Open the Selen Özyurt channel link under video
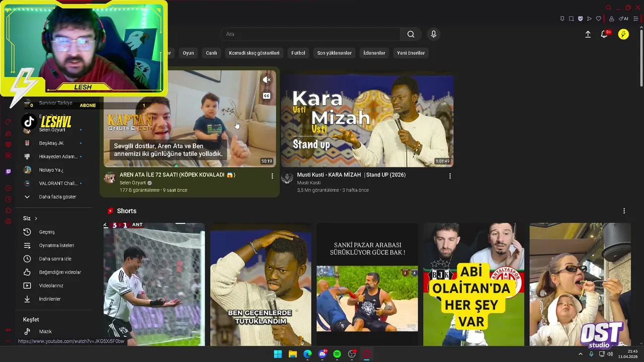The width and height of the screenshot is (644, 362). [x=133, y=183]
